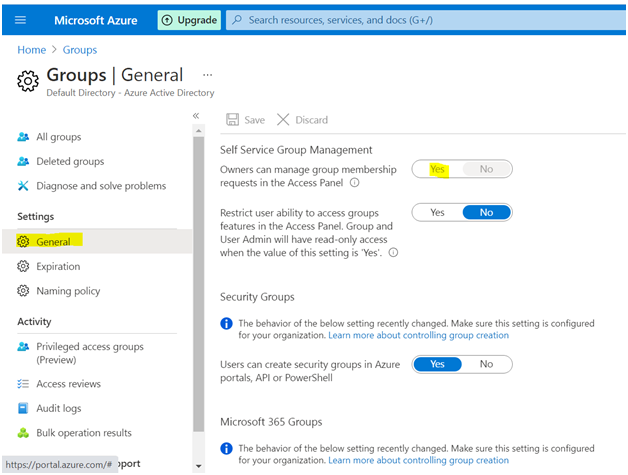Click info icon after restrict setting text
Image resolution: width=628 pixels, height=475 pixels.
(393, 253)
